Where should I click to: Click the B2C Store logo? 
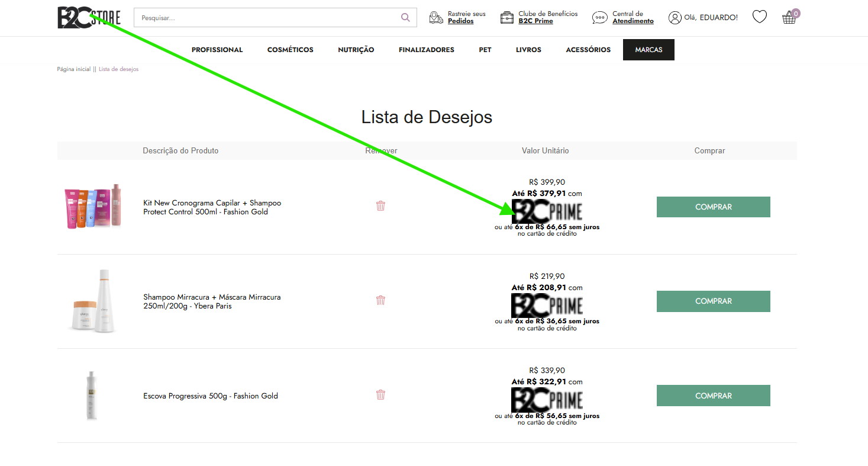(89, 18)
